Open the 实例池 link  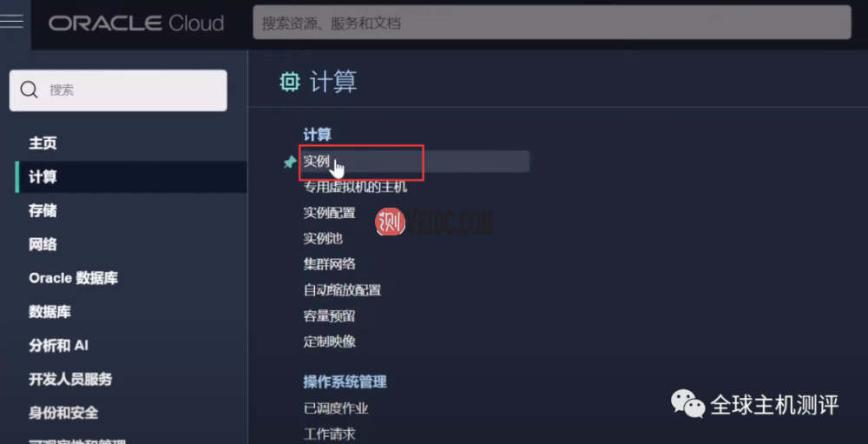click(323, 238)
